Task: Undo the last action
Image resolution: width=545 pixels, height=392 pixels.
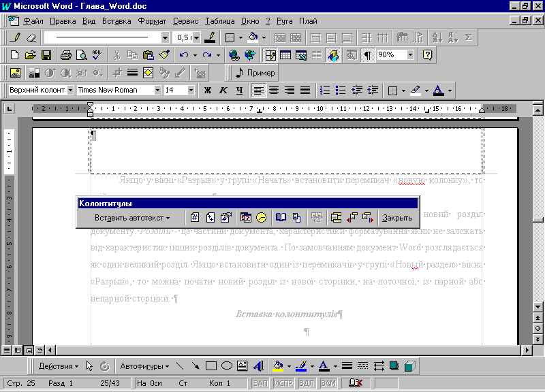Action: click(184, 55)
